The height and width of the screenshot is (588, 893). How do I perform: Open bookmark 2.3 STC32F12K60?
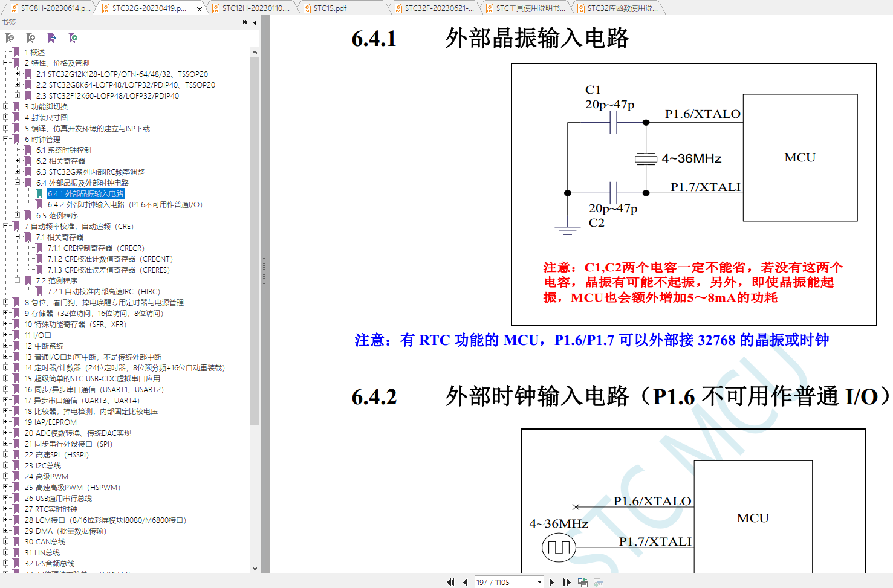(108, 95)
